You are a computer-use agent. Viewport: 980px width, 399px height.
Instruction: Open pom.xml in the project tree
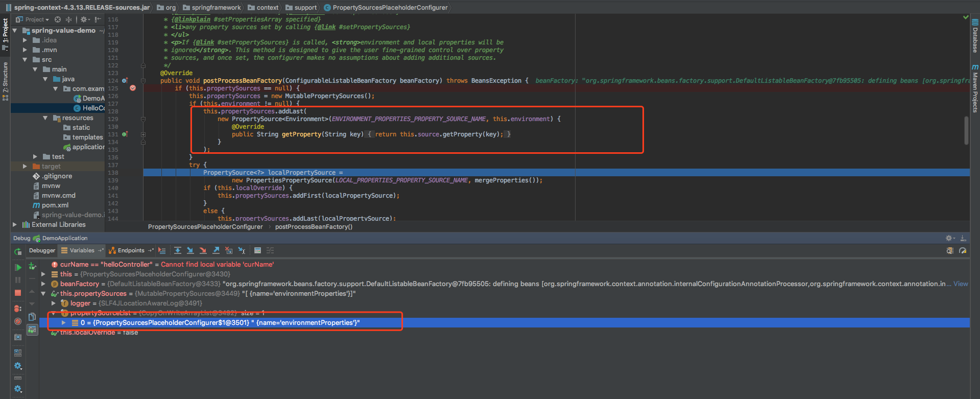[x=55, y=205]
